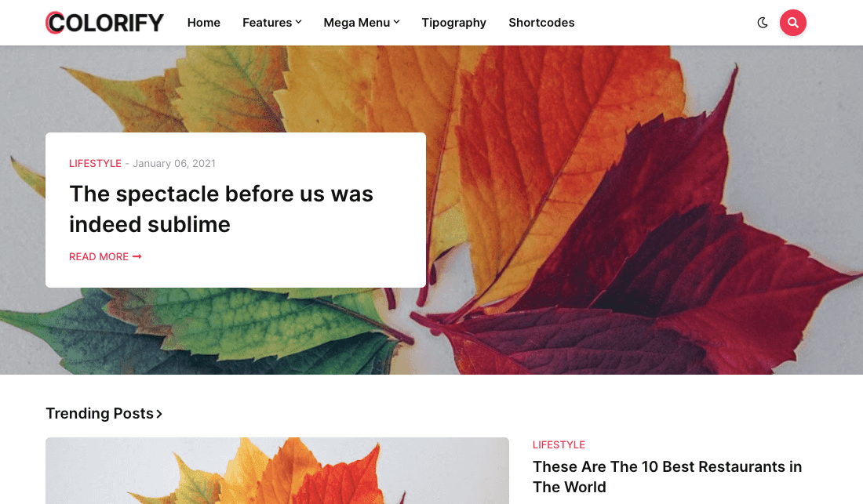The height and width of the screenshot is (504, 863).
Task: Open the Lifestyle tag above restaurants article
Action: coord(559,444)
